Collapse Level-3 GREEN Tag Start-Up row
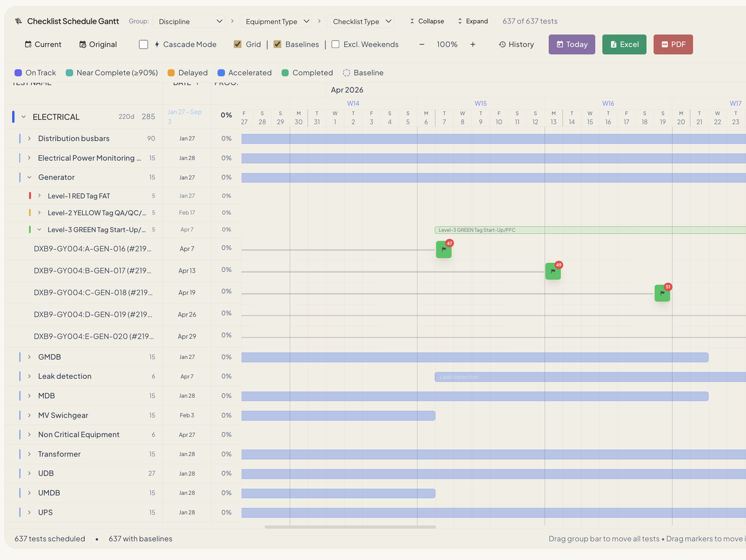Screen dimensions: 746x560 (39, 230)
